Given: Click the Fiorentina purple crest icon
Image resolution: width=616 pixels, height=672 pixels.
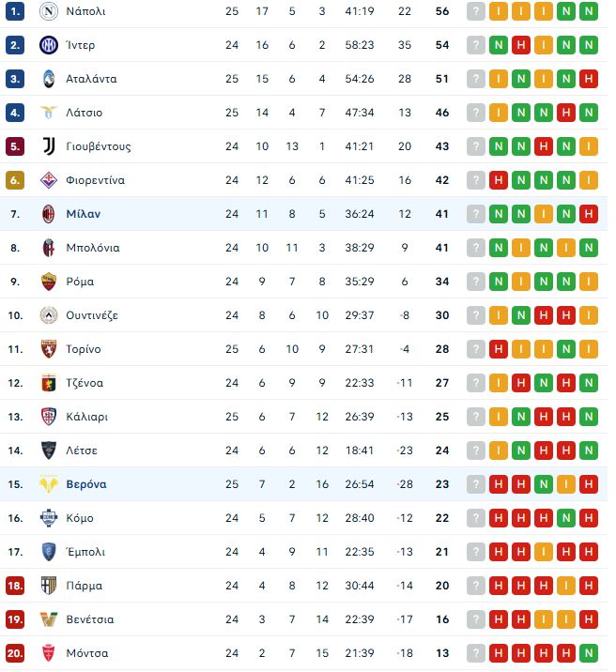Looking at the screenshot, I should (x=49, y=180).
